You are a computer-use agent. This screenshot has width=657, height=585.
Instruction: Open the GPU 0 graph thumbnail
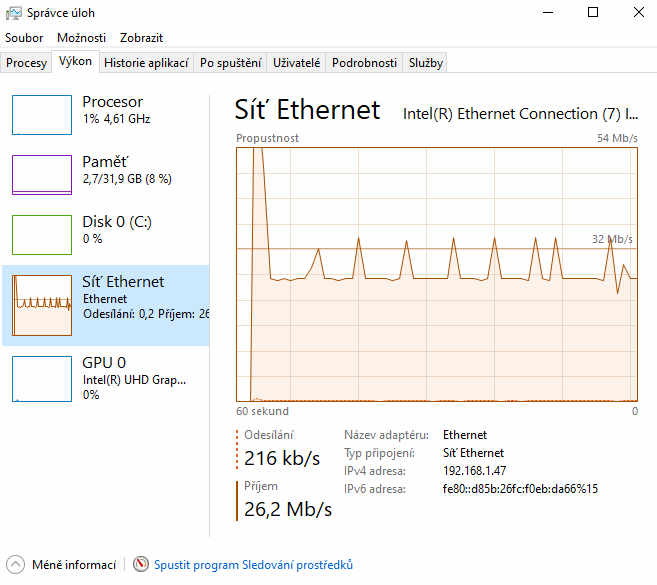tap(42, 379)
